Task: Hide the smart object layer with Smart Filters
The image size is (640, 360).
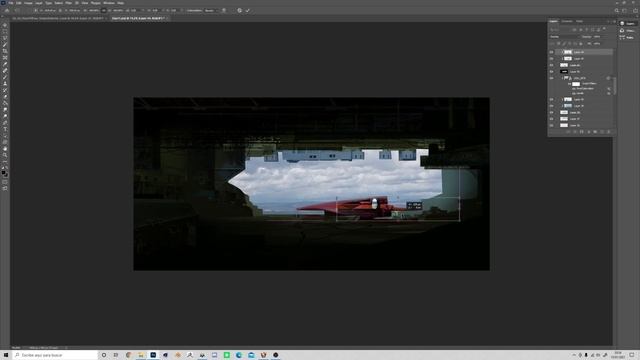Action: (551, 78)
